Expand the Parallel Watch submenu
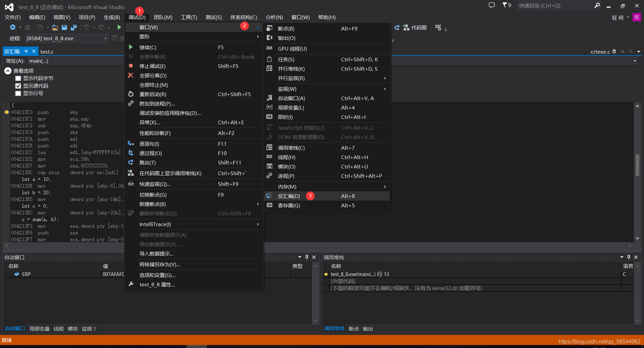 coord(327,78)
